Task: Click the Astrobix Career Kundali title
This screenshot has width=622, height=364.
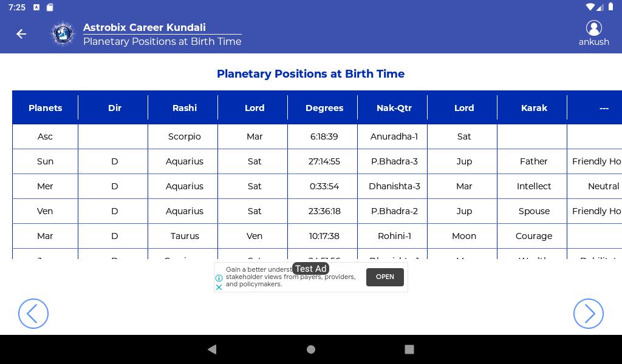Action: (145, 27)
